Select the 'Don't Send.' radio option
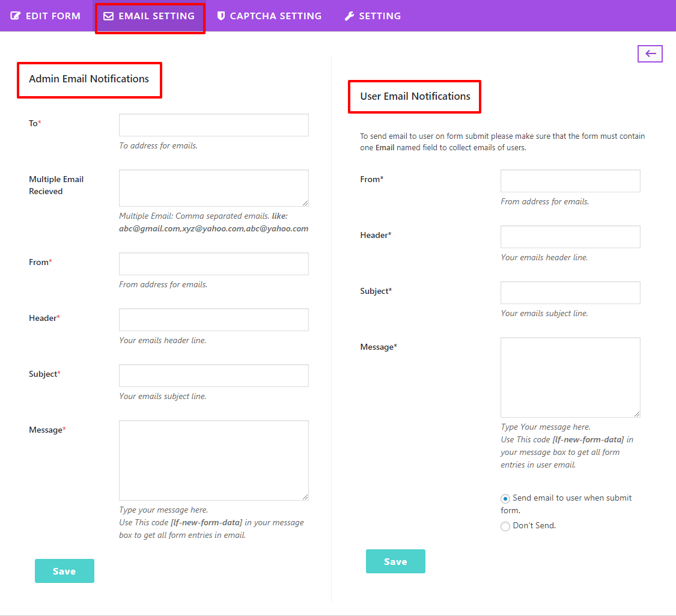The width and height of the screenshot is (676, 616). coord(505,526)
